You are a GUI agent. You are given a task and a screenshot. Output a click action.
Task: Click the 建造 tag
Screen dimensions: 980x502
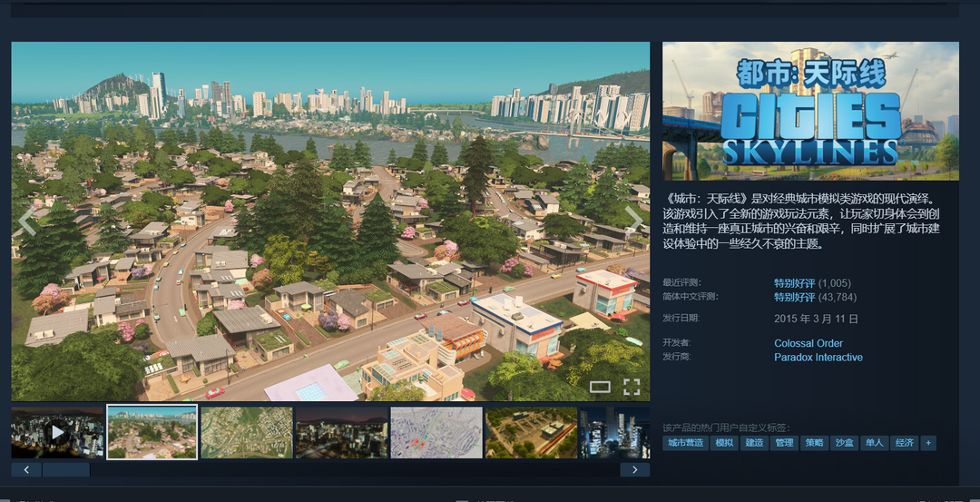(754, 443)
